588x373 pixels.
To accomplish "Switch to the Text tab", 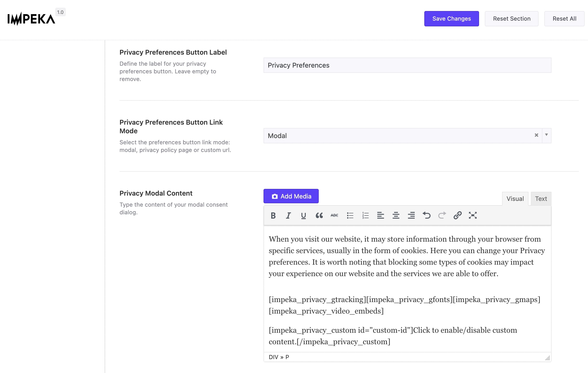I will click(541, 198).
